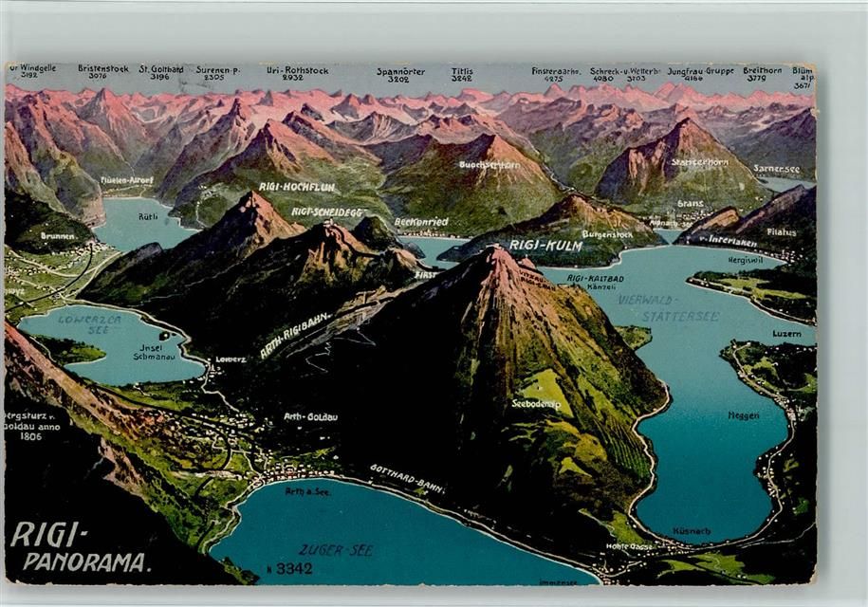Screen dimensions: 868x607
Task: Click the RIGI-PANORAMA title
Action: pos(80,546)
